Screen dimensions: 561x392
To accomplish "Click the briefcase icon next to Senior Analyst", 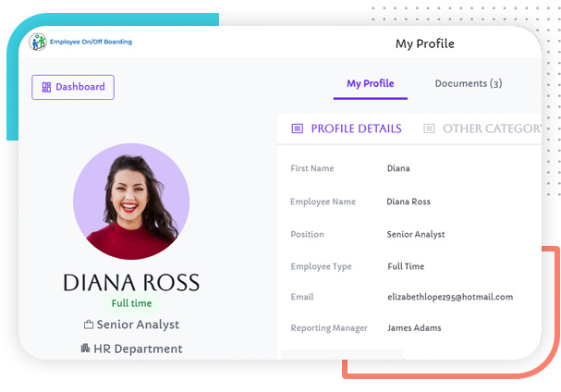I will [x=89, y=325].
